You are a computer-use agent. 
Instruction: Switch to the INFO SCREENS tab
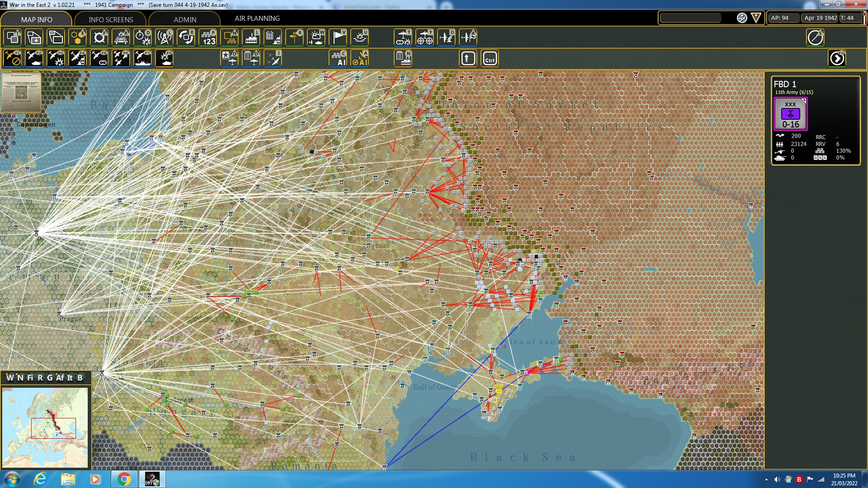click(111, 19)
